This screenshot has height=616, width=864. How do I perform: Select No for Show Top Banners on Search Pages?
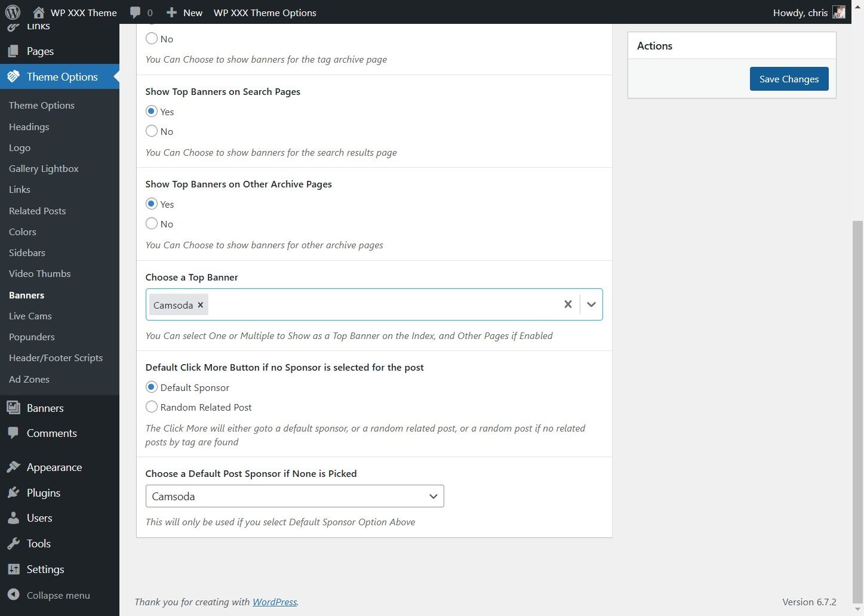pos(152,131)
